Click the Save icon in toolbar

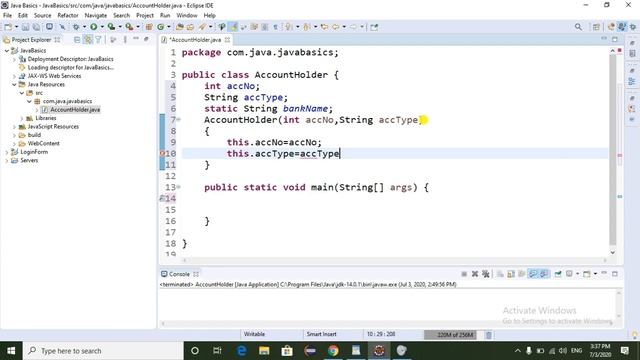[25, 27]
